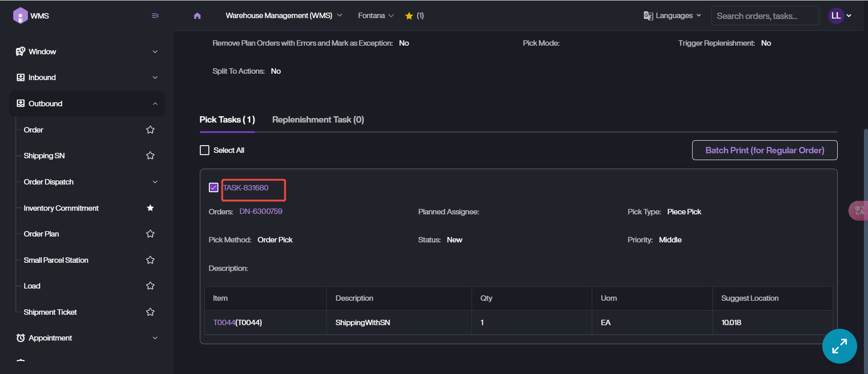Open the Languages dropdown
868x374 pixels.
click(672, 16)
